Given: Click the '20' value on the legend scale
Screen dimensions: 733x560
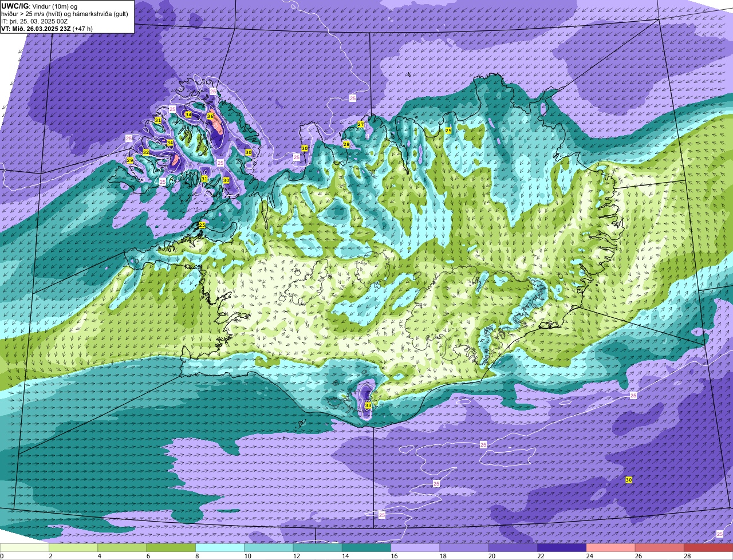Looking at the screenshot, I should tap(491, 556).
